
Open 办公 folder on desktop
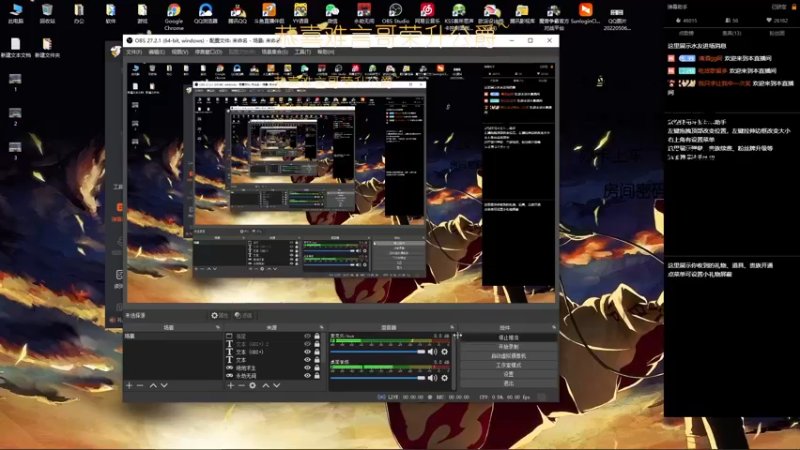click(x=79, y=14)
